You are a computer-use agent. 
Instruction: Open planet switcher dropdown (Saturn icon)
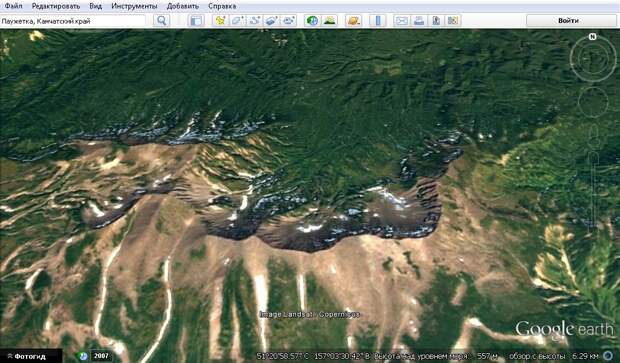click(x=353, y=21)
